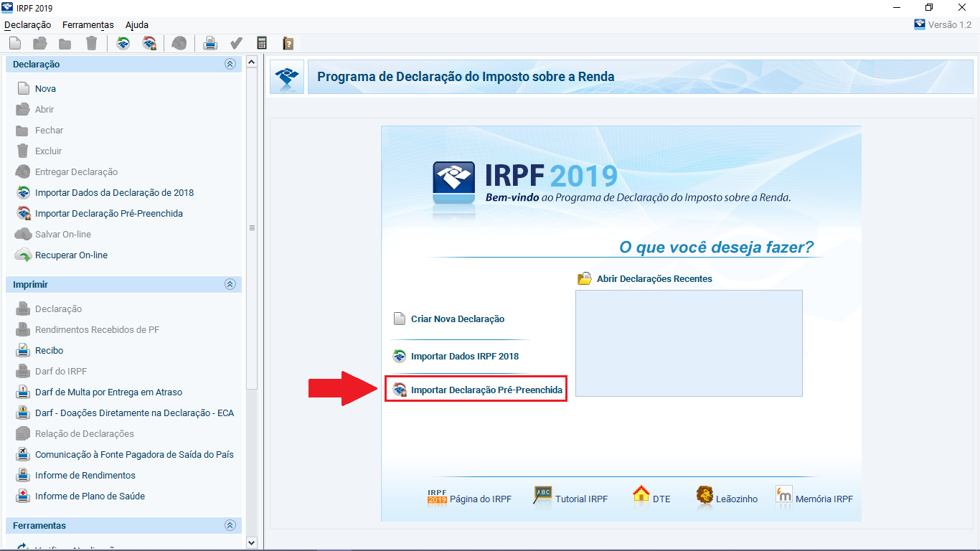This screenshot has width=980, height=551.
Task: Collapse the Ferramentas sidebar section
Action: [230, 525]
